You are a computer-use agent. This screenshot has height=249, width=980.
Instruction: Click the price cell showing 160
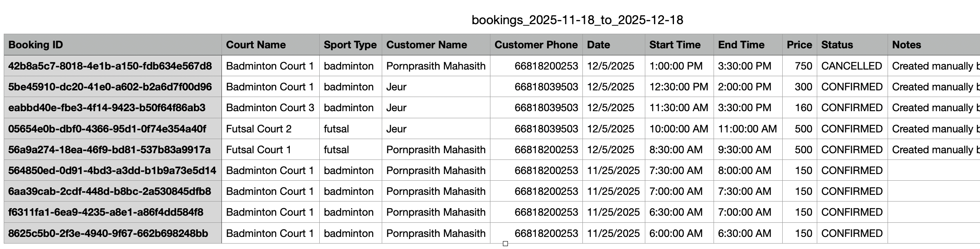799,108
